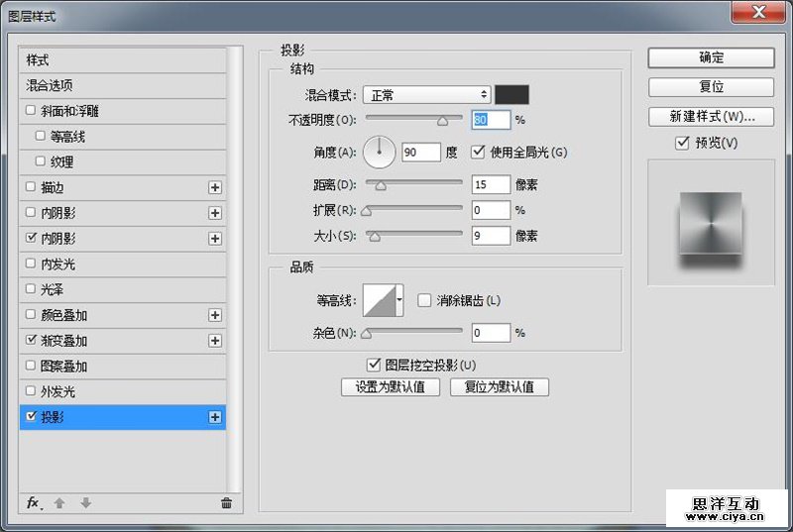Click the 大小 slider handle
The height and width of the screenshot is (532, 793).
point(375,237)
